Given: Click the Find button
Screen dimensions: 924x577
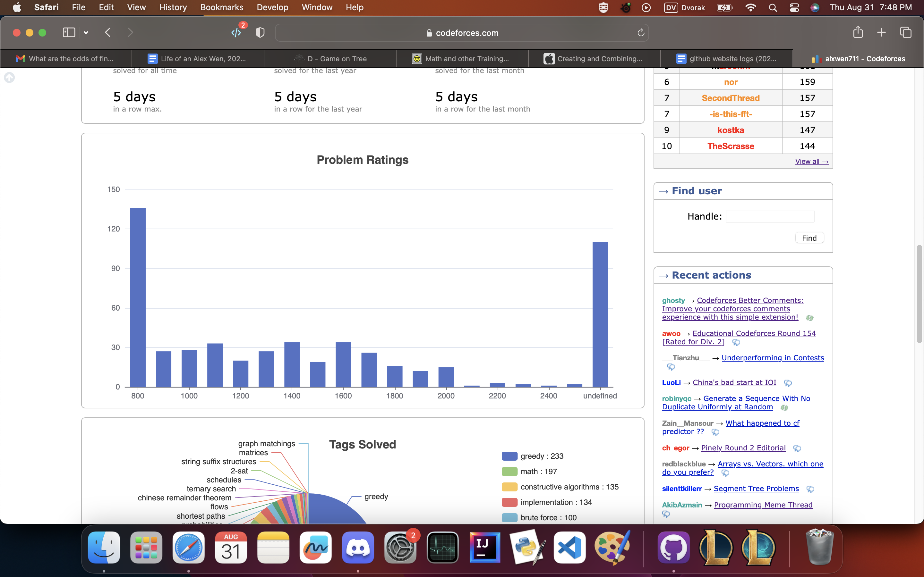Looking at the screenshot, I should pos(809,238).
